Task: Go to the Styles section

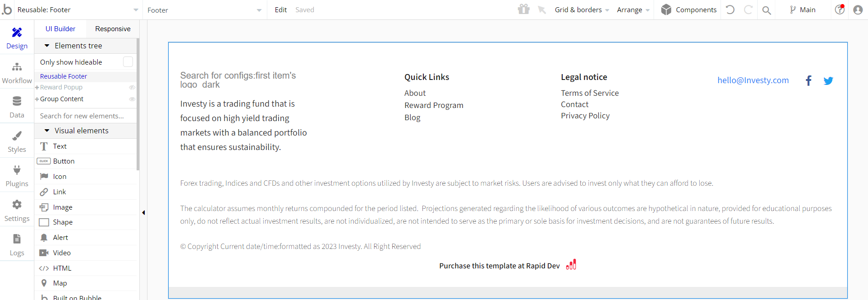Action: pyautogui.click(x=17, y=141)
